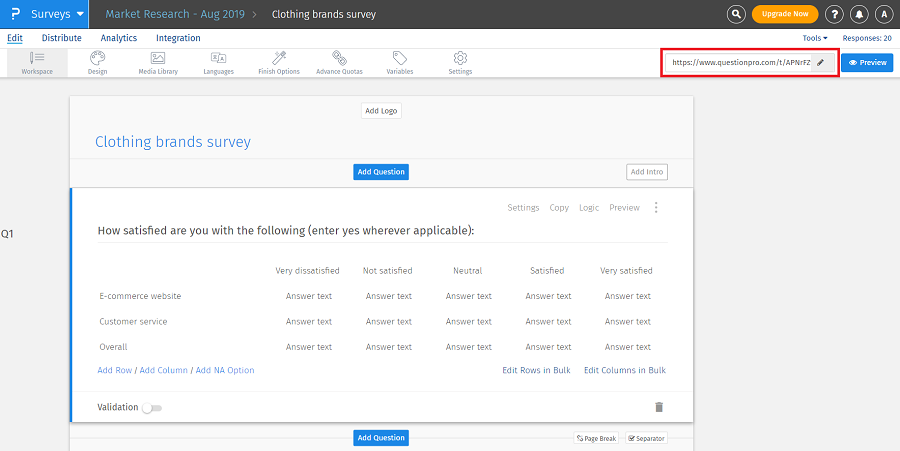The height and width of the screenshot is (451, 900).
Task: Open the notifications bell
Action: [x=859, y=14]
